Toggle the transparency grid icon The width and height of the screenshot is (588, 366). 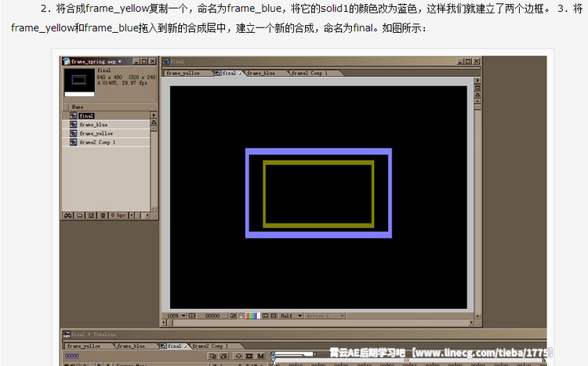pyautogui.click(x=274, y=316)
